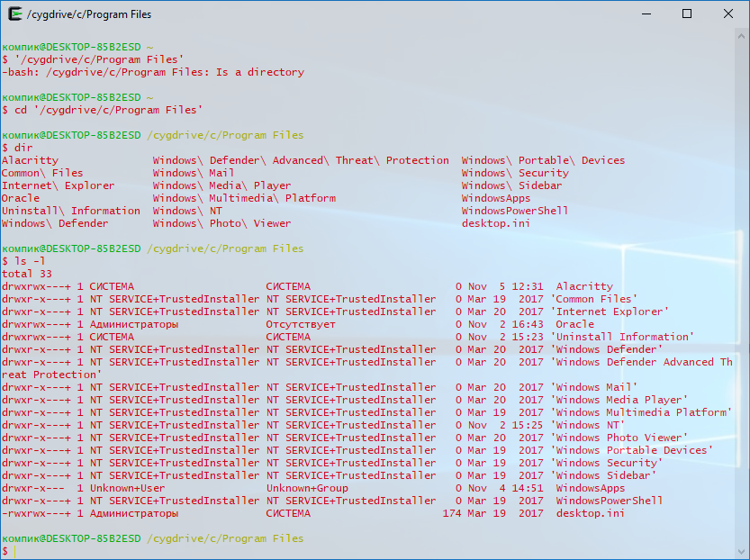Image resolution: width=750 pixels, height=560 pixels.
Task: Click the Cygwin terminal icon in title bar
Action: [x=14, y=14]
